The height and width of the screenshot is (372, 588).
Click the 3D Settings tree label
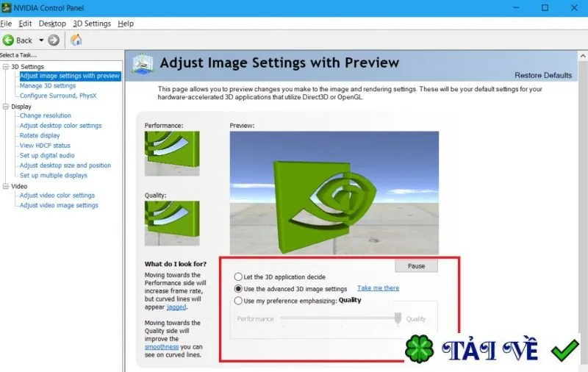[x=27, y=67]
